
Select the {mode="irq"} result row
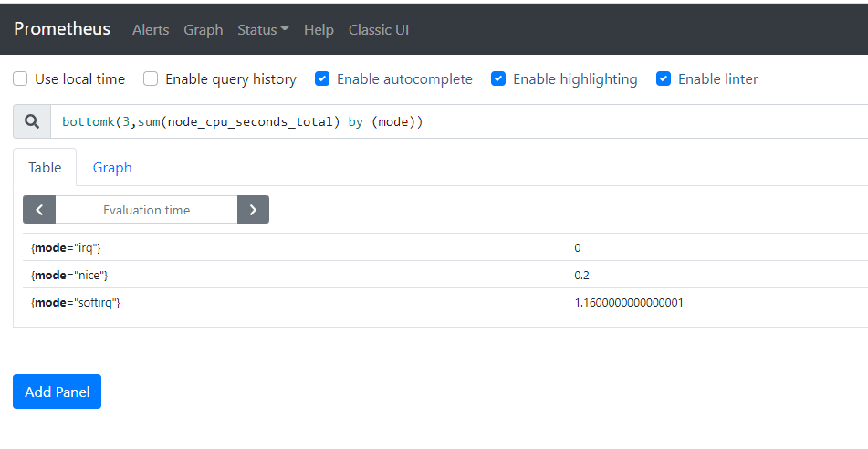(445, 247)
